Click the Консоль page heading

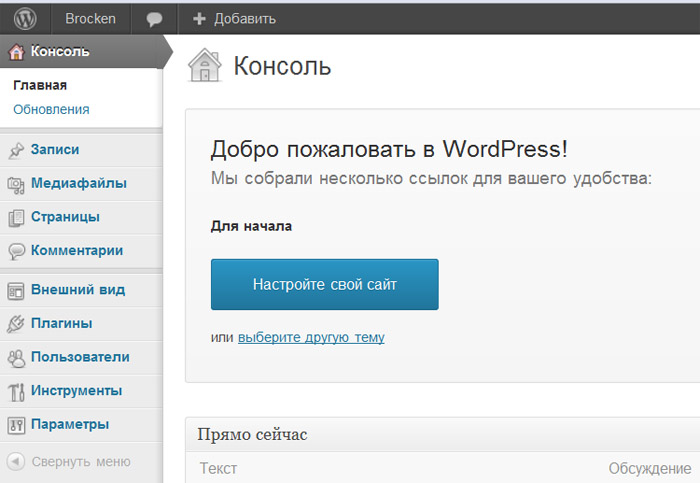click(282, 66)
